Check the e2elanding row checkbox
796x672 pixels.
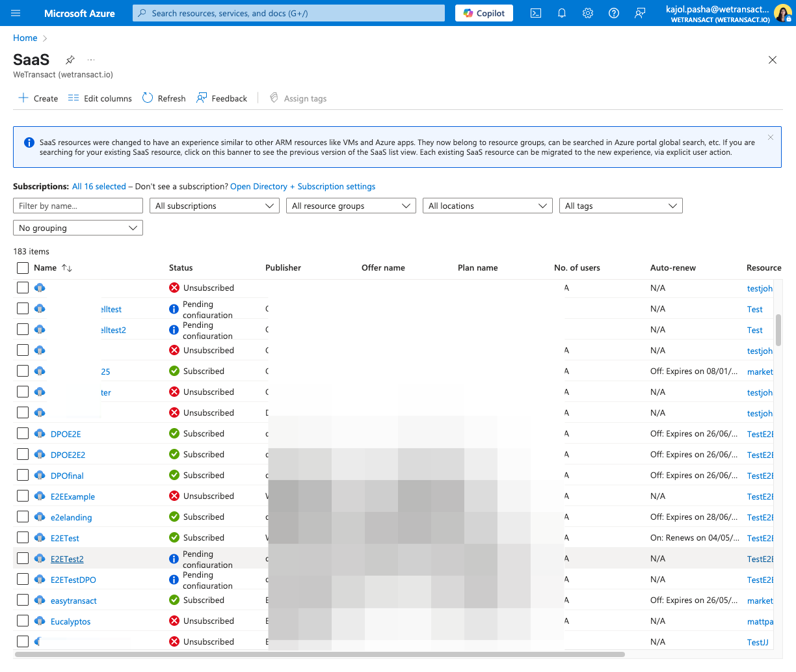click(23, 517)
